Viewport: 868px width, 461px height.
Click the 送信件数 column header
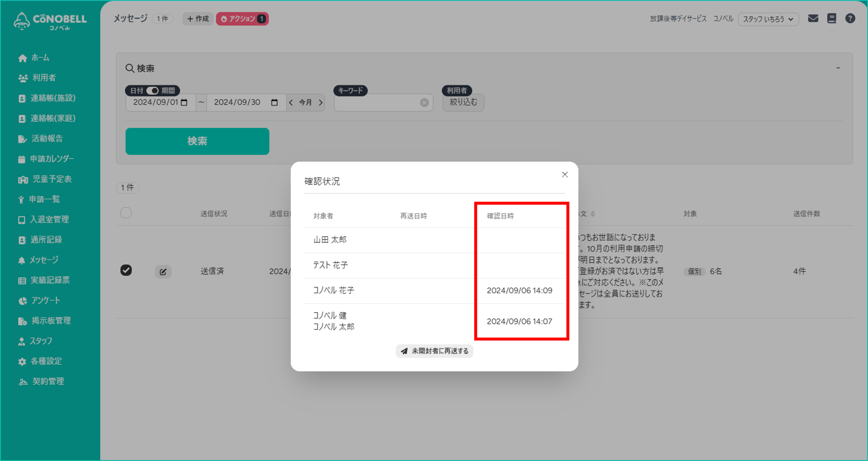pos(807,214)
